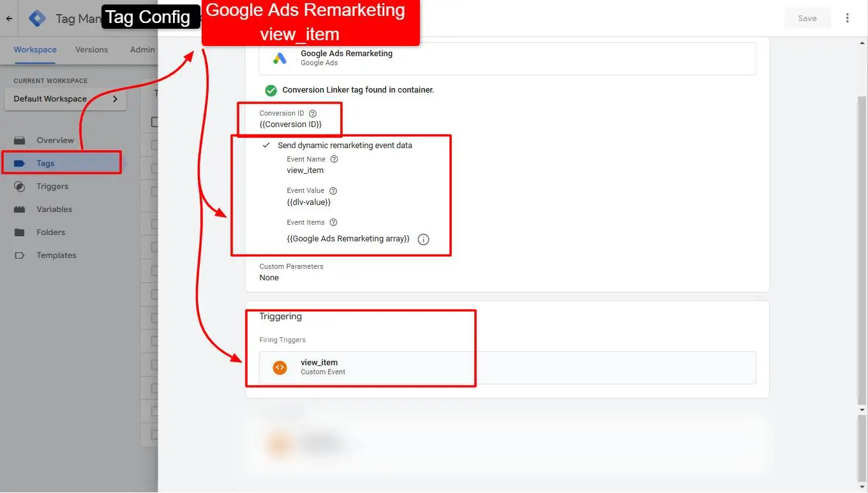The height and width of the screenshot is (493, 868).
Task: Click the Google Ads Remarketing tag type
Action: point(507,58)
